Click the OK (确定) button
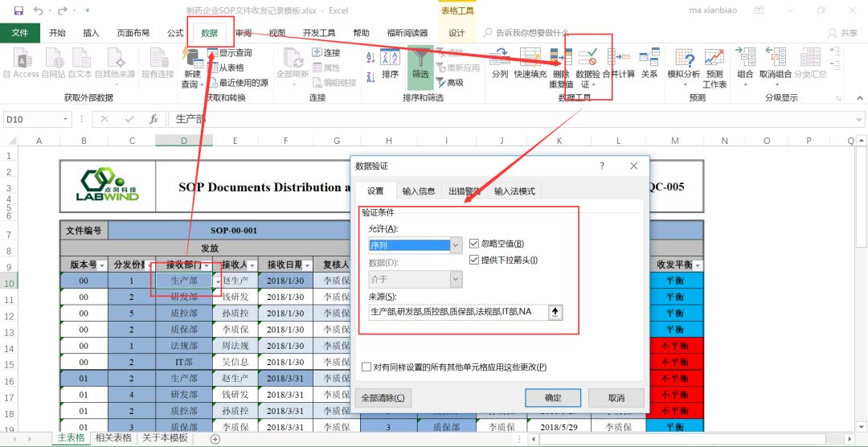868x447 pixels. point(553,397)
